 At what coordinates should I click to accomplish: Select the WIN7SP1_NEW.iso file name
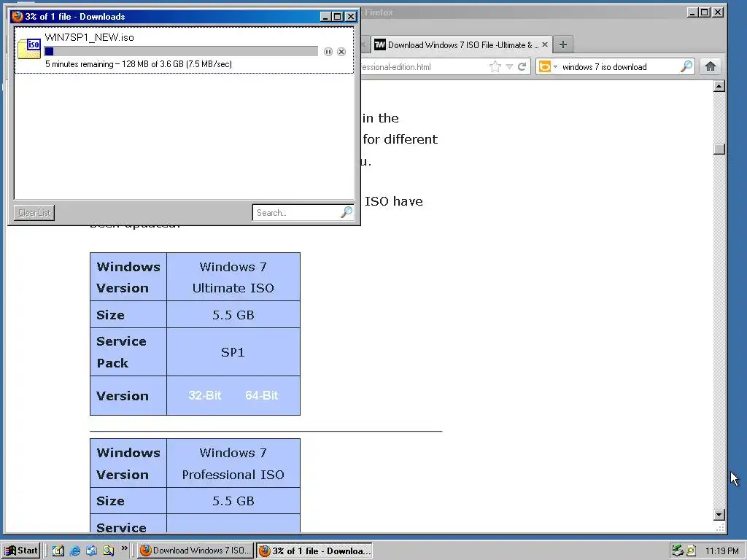tap(89, 38)
